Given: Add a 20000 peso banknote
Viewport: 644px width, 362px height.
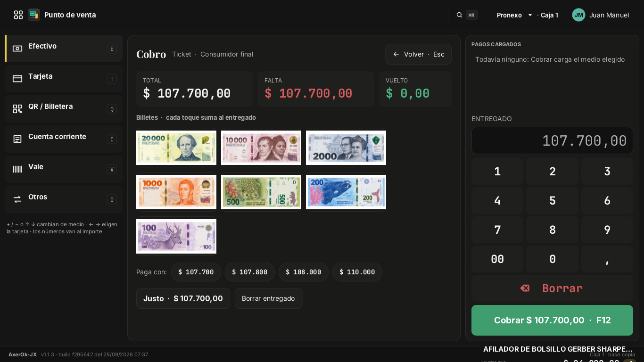Looking at the screenshot, I should tap(176, 148).
